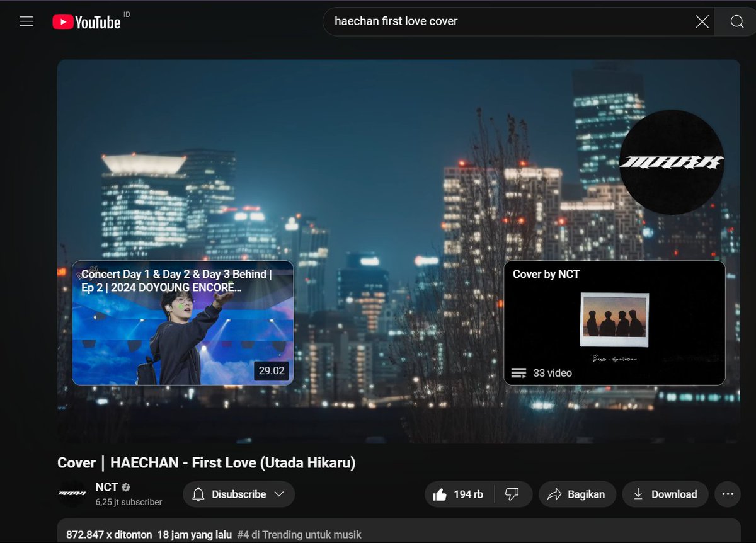The width and height of the screenshot is (756, 543).
Task: Open the hamburger guide menu
Action: coord(26,21)
